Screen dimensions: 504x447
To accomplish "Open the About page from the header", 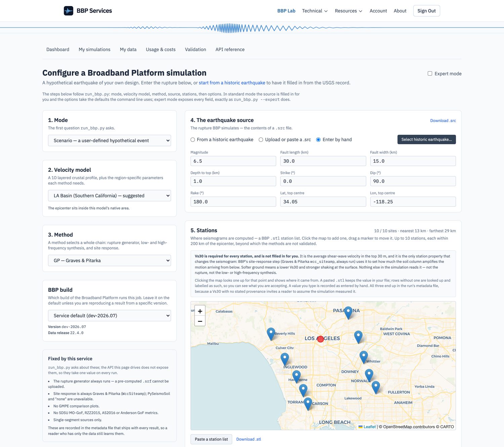I will click(400, 11).
